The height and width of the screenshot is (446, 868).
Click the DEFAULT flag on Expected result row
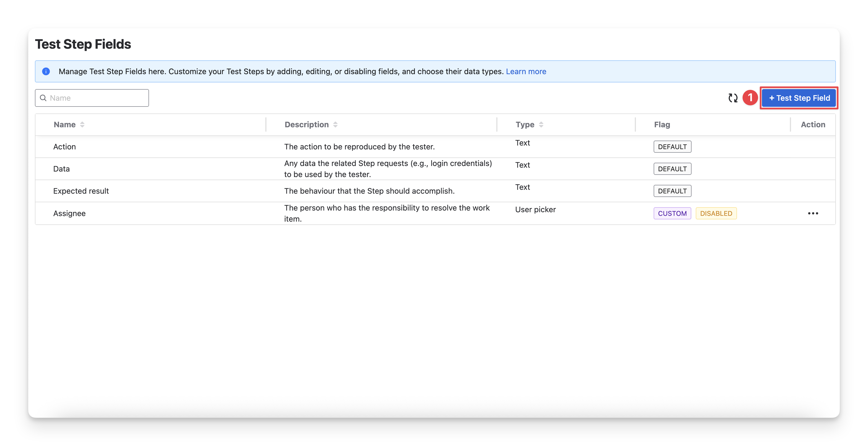672,191
